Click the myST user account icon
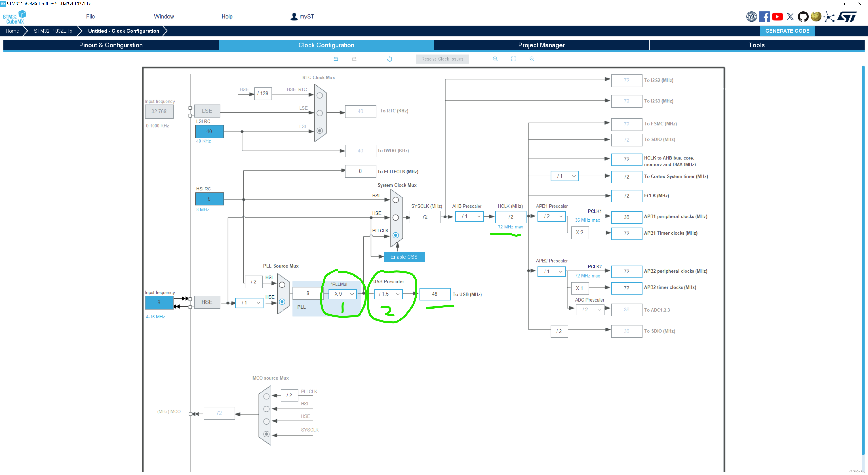 (x=294, y=17)
